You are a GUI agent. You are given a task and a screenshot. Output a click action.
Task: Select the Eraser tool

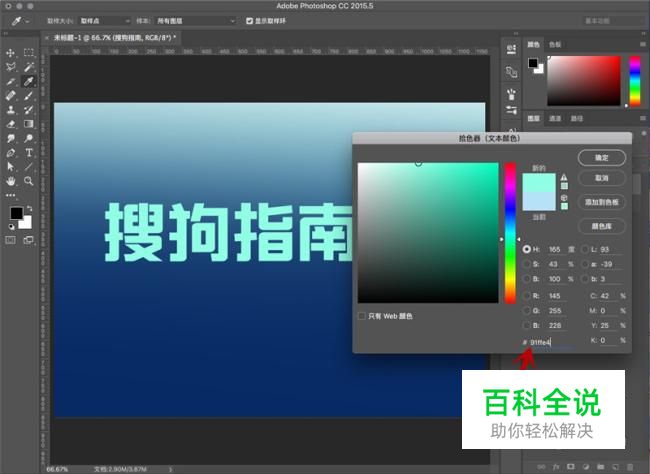10,124
